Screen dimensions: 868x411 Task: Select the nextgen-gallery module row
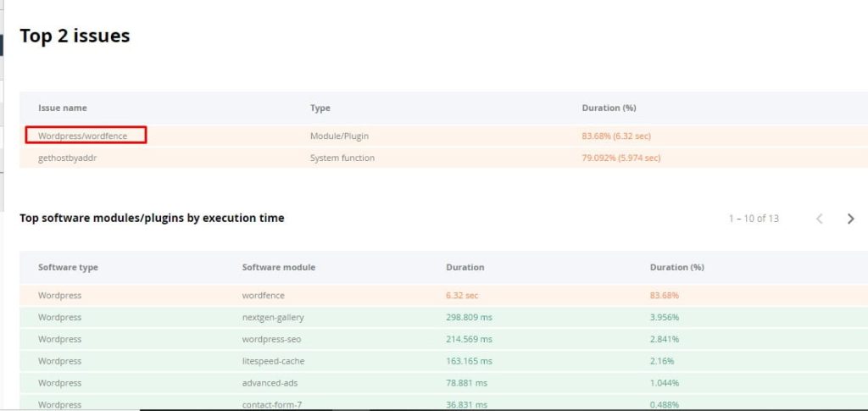(273, 318)
